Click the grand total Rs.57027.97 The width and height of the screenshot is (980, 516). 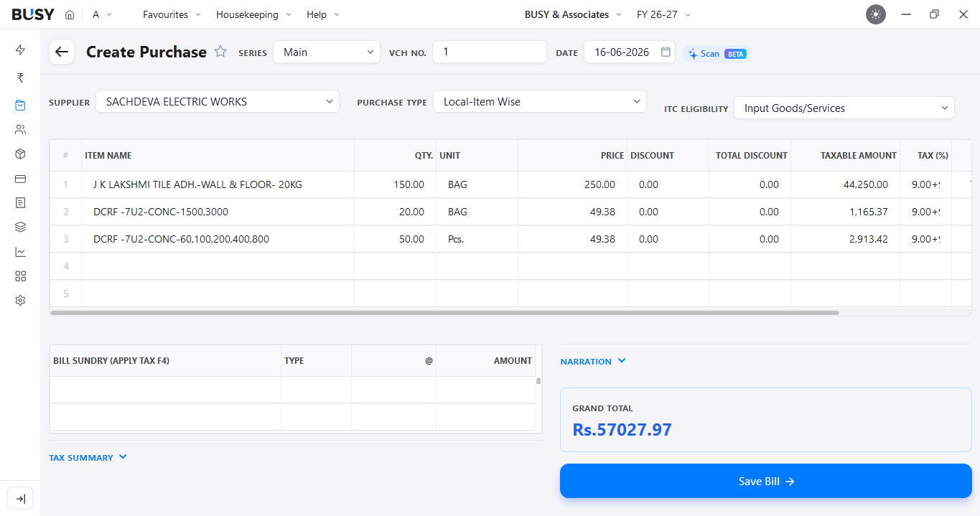point(622,429)
